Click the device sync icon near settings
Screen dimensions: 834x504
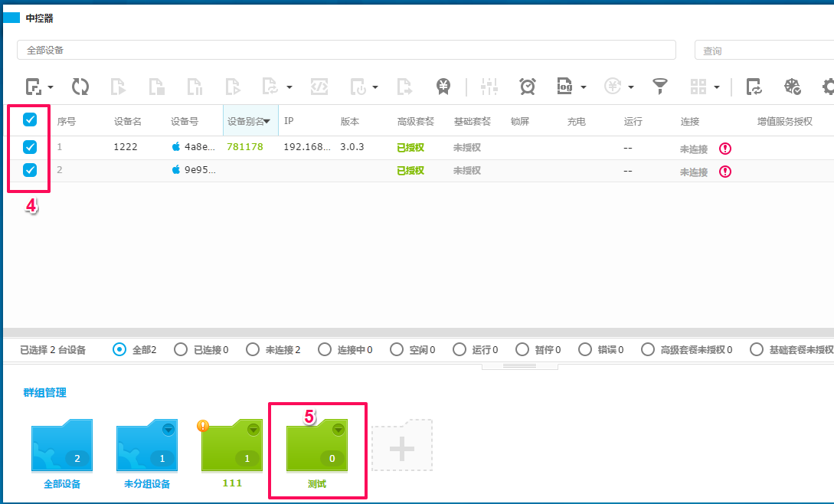pyautogui.click(x=754, y=87)
